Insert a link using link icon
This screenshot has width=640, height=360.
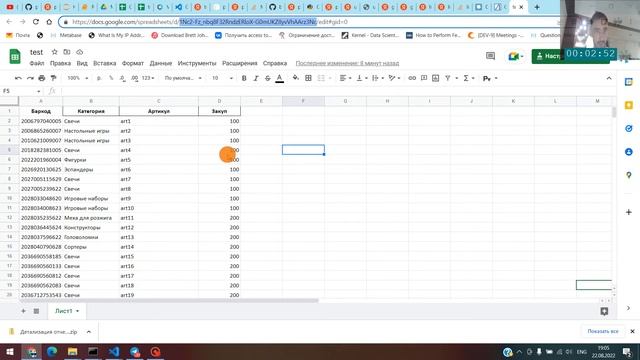point(412,78)
